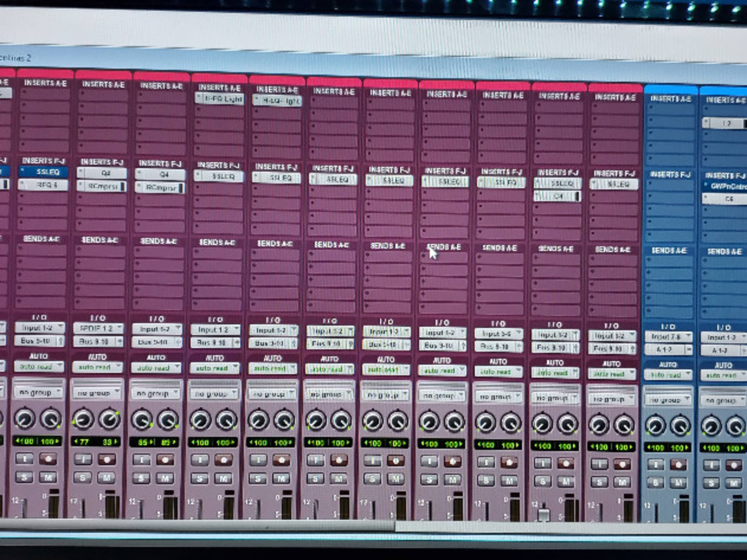
Task: Click SENDS A-E header on Input 5-6 strip
Action: click(500, 248)
